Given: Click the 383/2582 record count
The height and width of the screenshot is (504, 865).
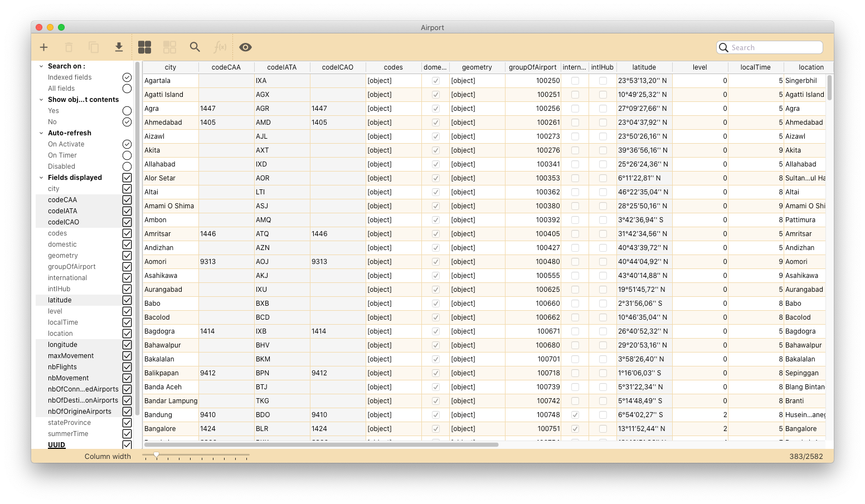Looking at the screenshot, I should pos(806,456).
